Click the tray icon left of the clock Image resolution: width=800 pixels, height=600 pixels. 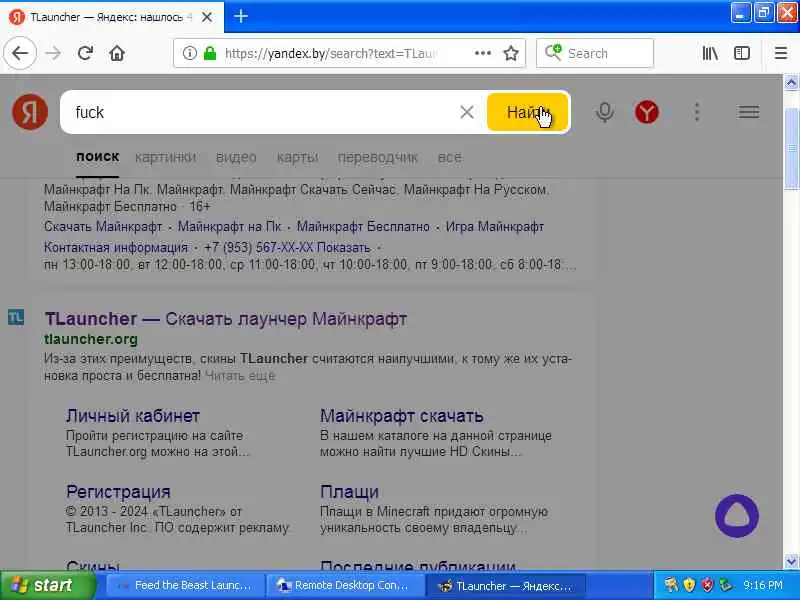click(725, 585)
